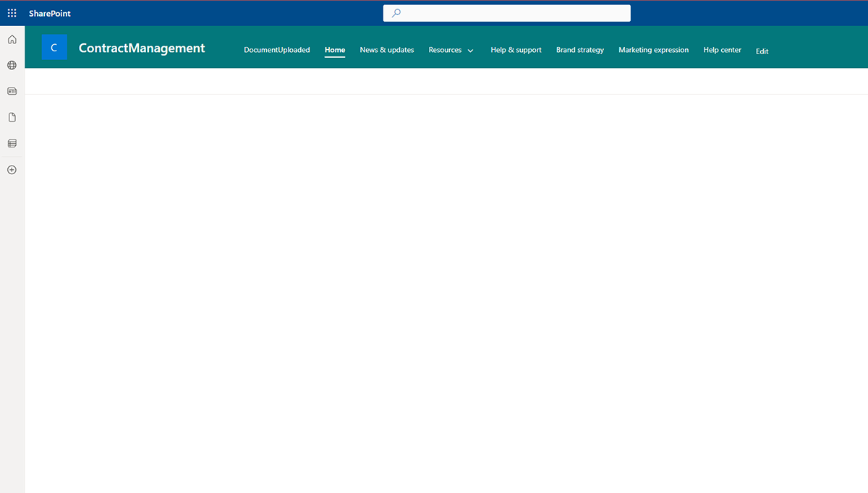Go to the Help center page

(x=722, y=50)
